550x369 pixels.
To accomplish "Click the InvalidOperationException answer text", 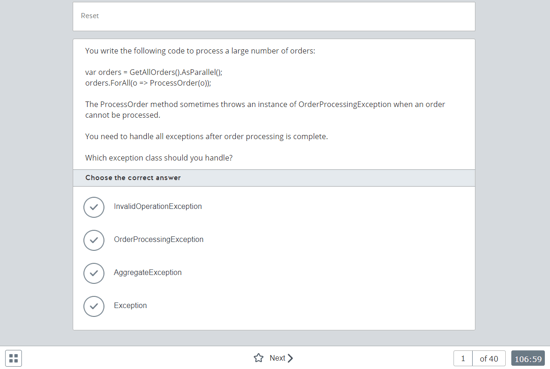I will coord(158,206).
